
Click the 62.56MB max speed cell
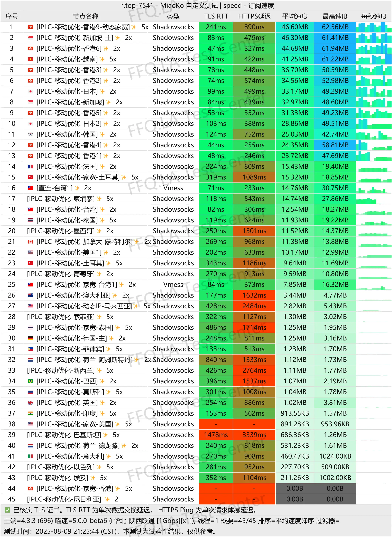pyautogui.click(x=335, y=27)
